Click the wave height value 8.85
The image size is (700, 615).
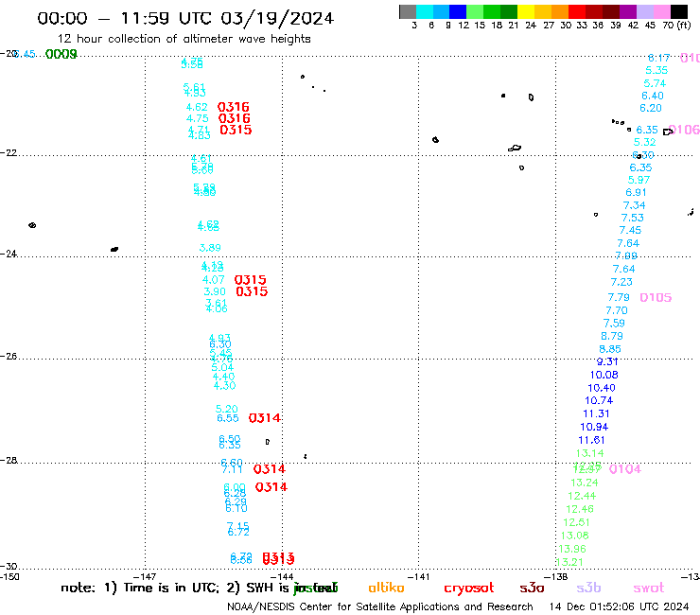pyautogui.click(x=610, y=349)
